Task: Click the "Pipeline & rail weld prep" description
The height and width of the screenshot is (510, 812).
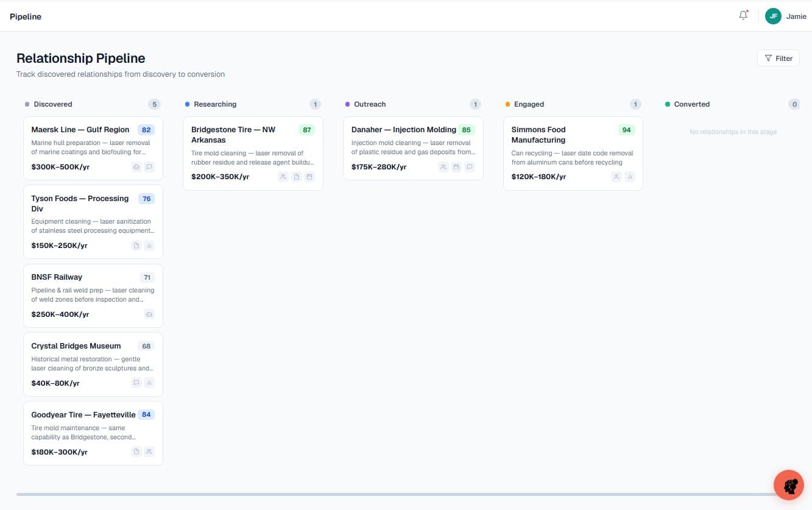Action: point(93,295)
